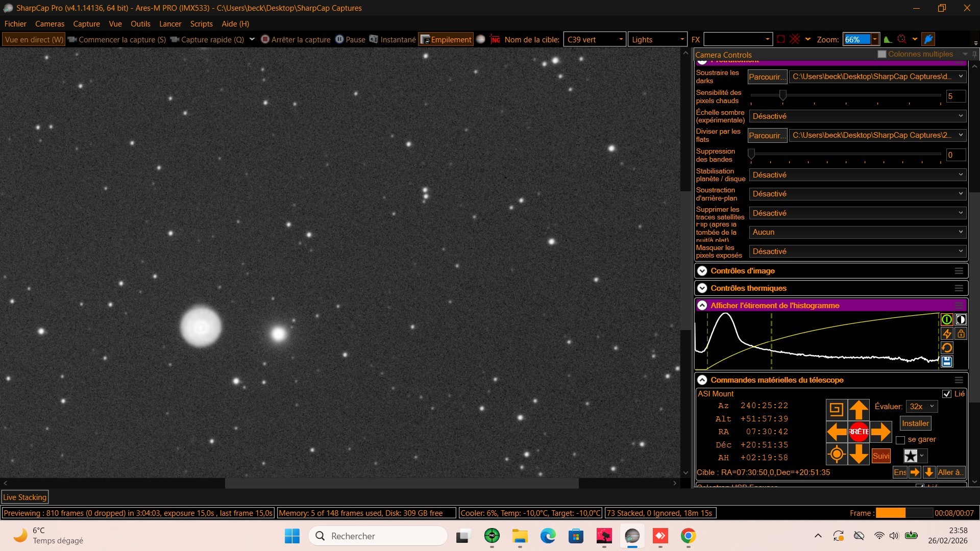The image size is (980, 551).
Task: Click the red square selection area icon
Action: click(781, 39)
